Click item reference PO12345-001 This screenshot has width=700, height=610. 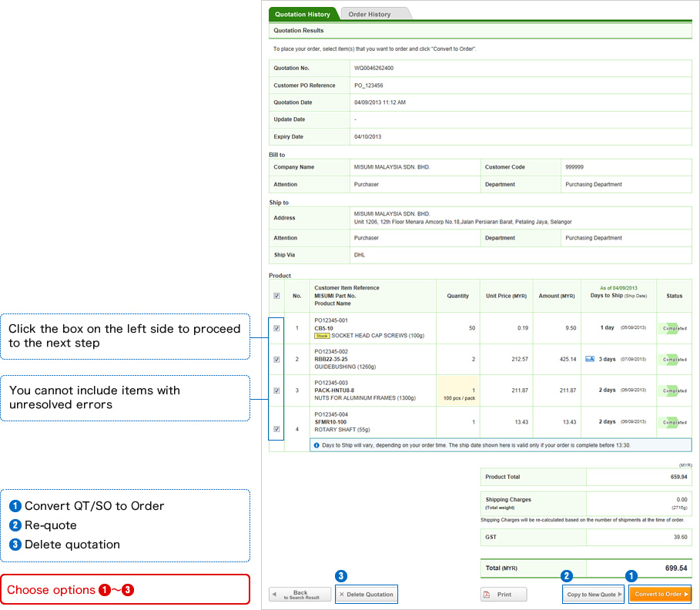331,320
